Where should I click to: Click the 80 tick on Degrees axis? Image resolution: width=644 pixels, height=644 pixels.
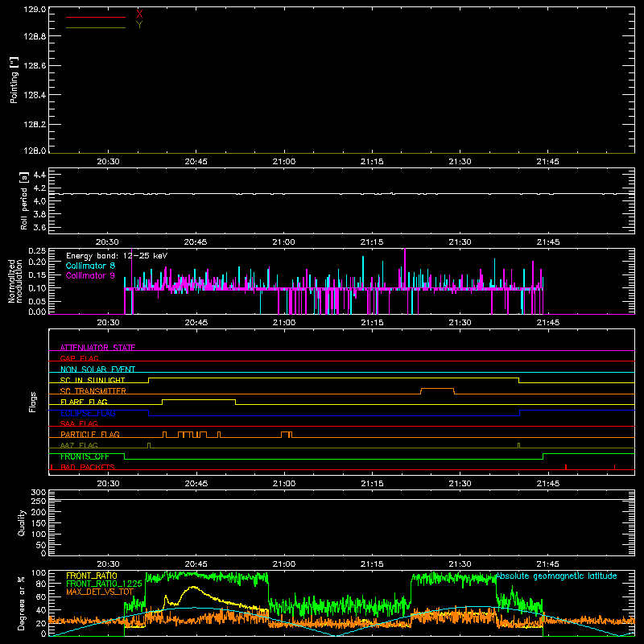click(41, 584)
